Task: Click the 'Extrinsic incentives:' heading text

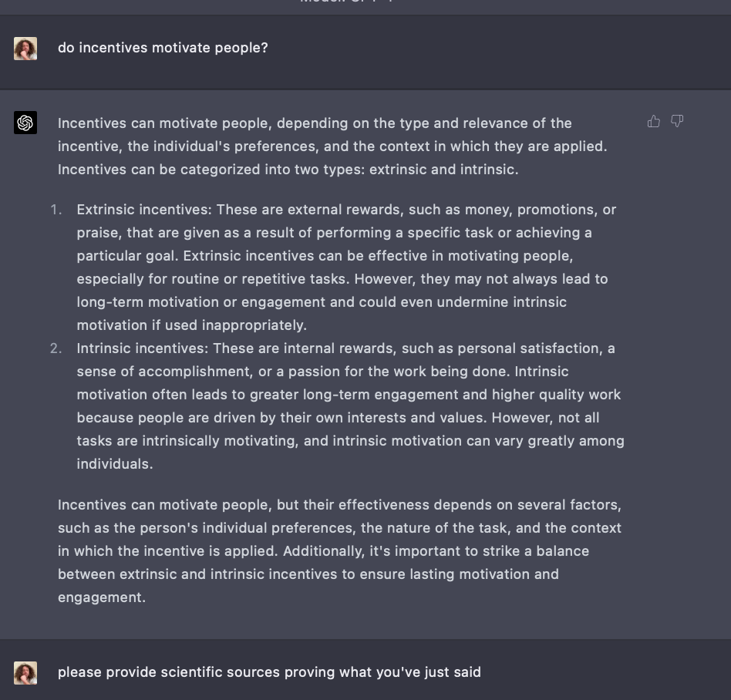Action: point(144,210)
